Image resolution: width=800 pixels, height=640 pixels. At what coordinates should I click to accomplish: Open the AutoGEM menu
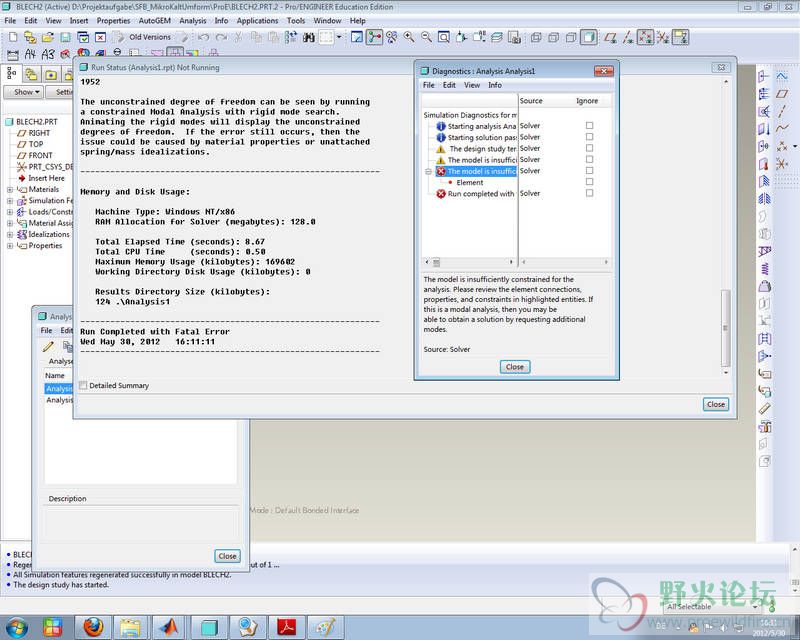(155, 20)
